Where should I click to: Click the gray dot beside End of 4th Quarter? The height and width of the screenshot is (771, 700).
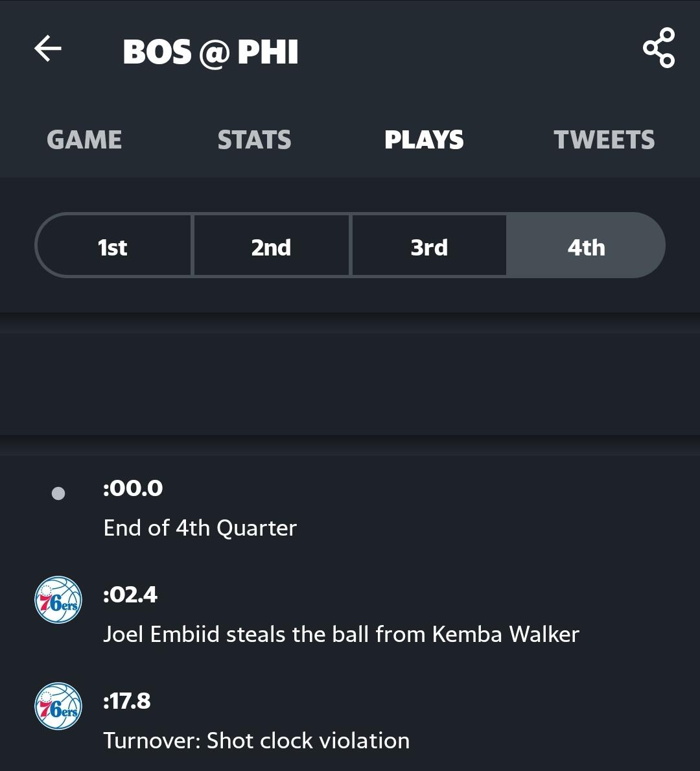[x=58, y=493]
